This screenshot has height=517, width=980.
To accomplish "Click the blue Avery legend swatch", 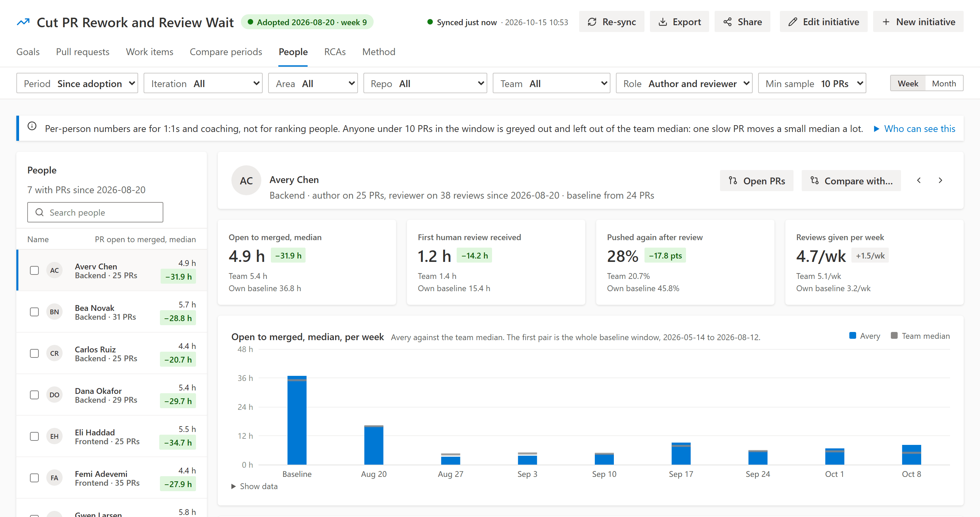I will 852,335.
